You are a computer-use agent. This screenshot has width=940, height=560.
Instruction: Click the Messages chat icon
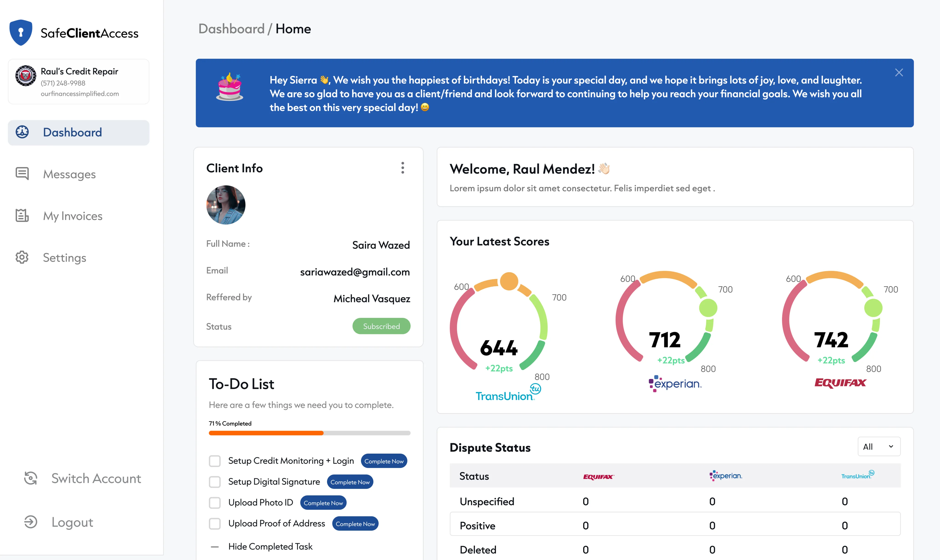[22, 174]
